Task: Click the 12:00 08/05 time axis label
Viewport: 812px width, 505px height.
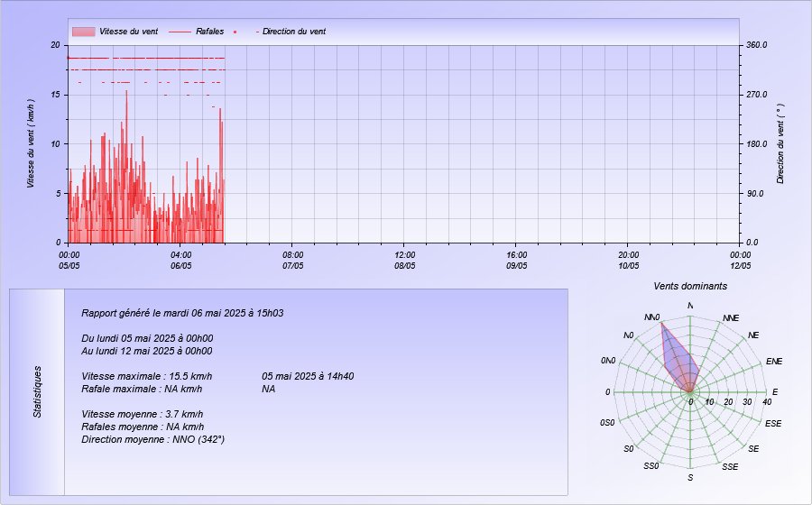Action: coord(404,261)
